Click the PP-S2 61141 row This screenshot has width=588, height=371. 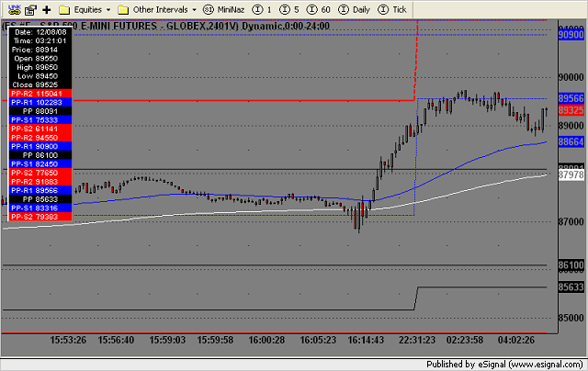coord(40,129)
